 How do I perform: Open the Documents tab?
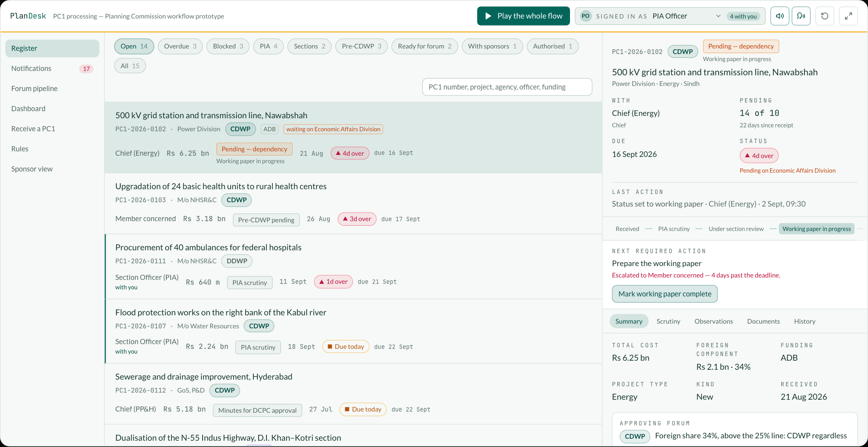click(x=763, y=321)
